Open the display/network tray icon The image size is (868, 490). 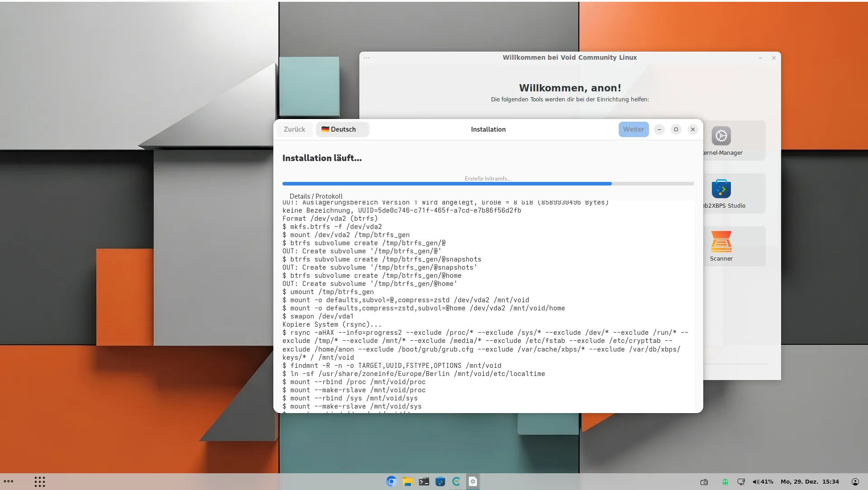click(x=741, y=482)
